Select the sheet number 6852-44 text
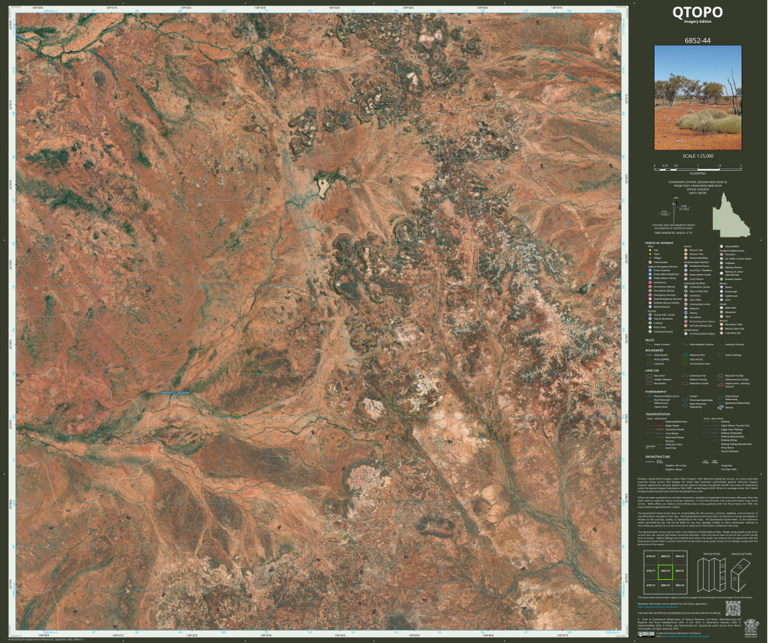 click(698, 41)
